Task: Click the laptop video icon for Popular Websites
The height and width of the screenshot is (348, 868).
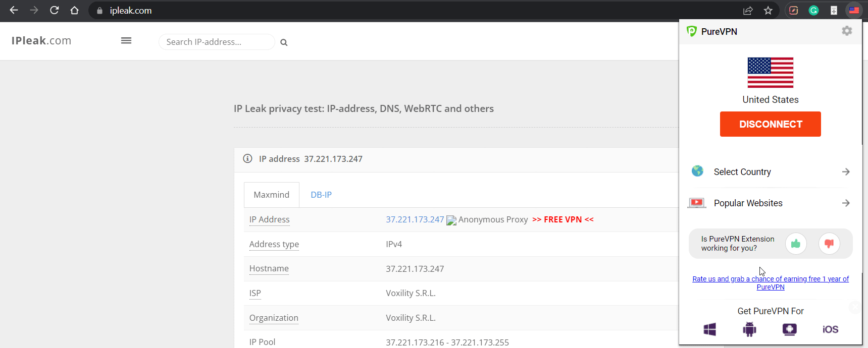Action: (x=697, y=203)
